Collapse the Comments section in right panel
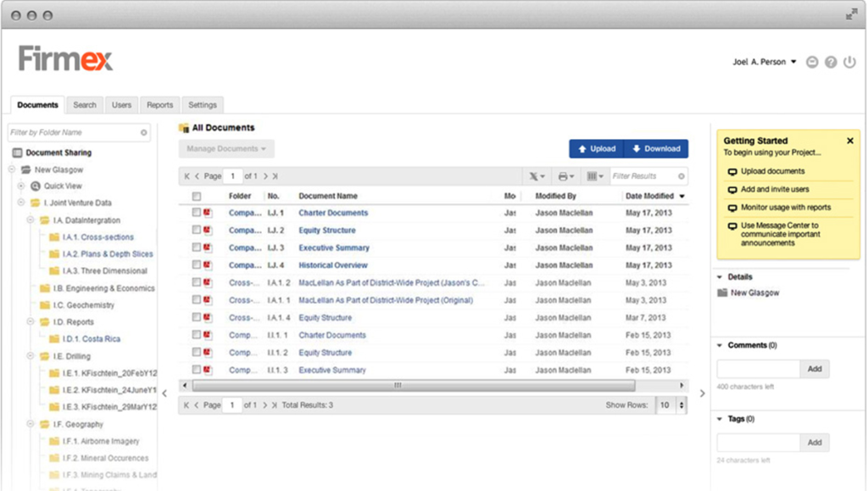 click(721, 346)
